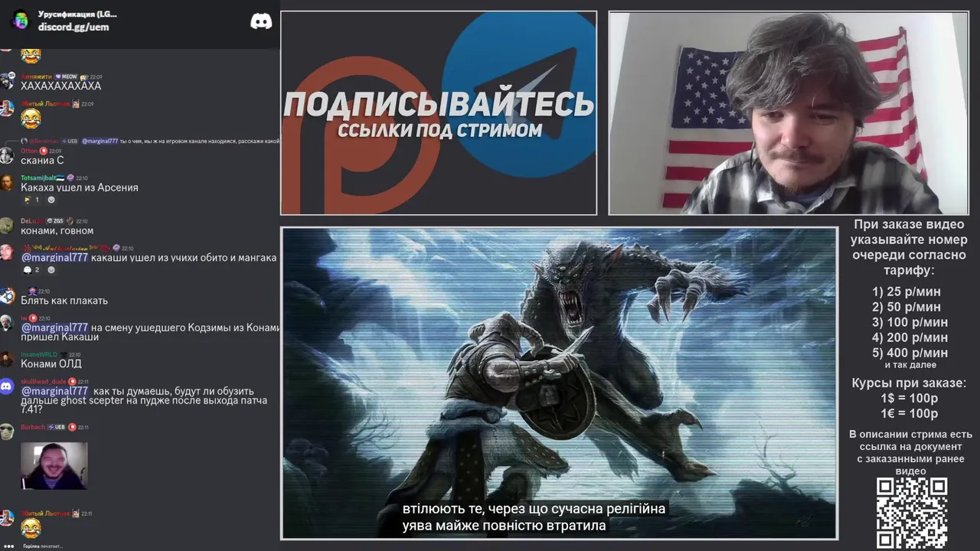This screenshot has width=980, height=551.
Task: Click the message 'Конами ОЛД'
Action: (51, 364)
